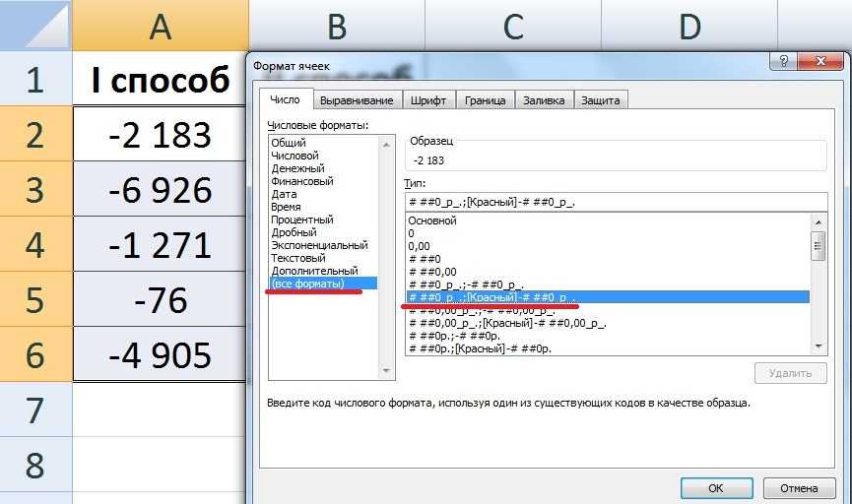The height and width of the screenshot is (504, 852).
Task: Click cell with value -1 271
Action: tap(160, 244)
